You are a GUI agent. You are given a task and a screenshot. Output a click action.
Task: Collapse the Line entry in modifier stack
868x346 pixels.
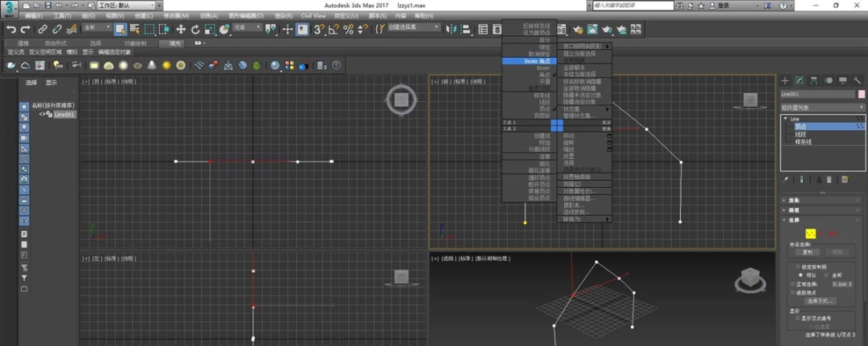click(785, 119)
